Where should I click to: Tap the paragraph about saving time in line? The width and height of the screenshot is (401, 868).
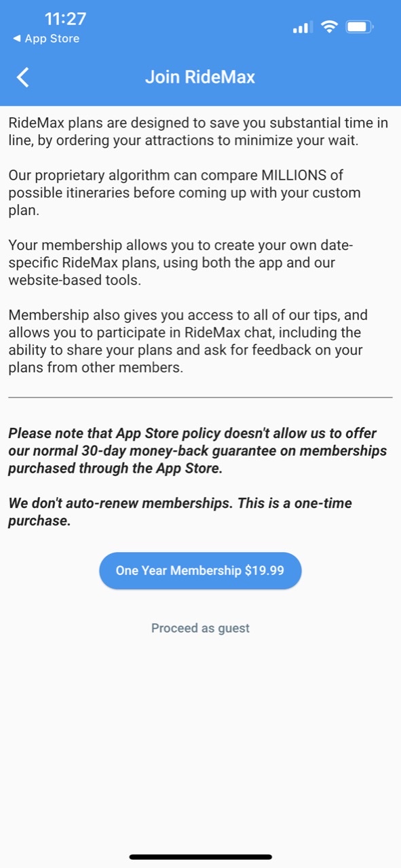click(198, 132)
